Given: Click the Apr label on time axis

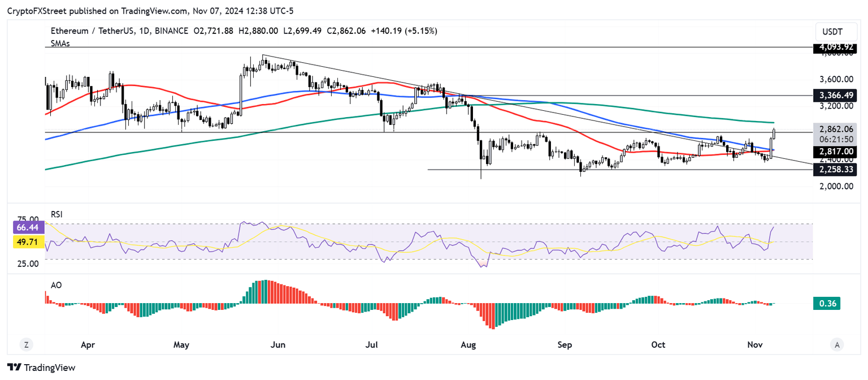Looking at the screenshot, I should coord(88,344).
